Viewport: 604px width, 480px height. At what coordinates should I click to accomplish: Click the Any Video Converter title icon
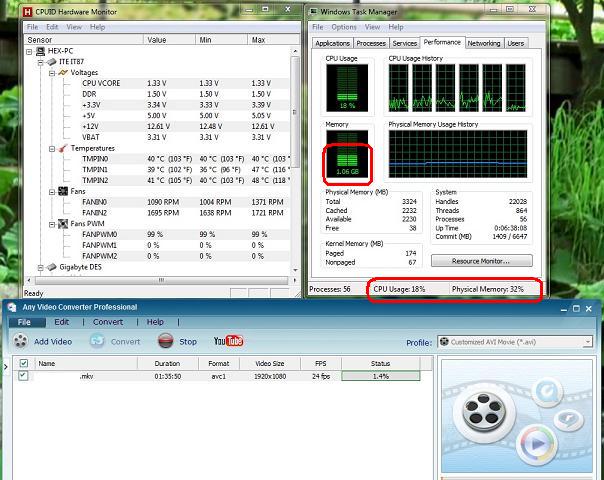click(12, 307)
